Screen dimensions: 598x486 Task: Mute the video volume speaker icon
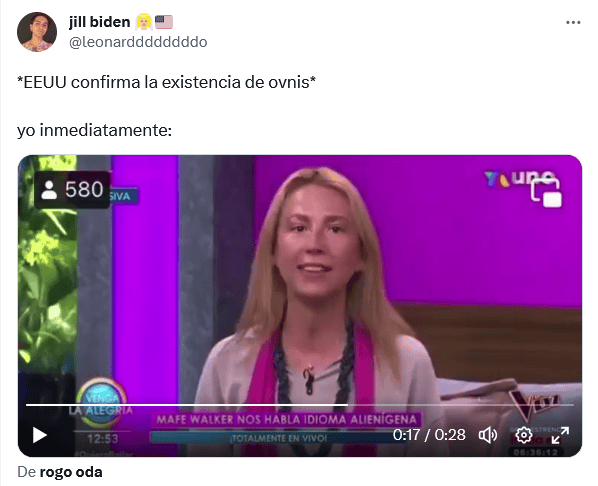pyautogui.click(x=488, y=435)
